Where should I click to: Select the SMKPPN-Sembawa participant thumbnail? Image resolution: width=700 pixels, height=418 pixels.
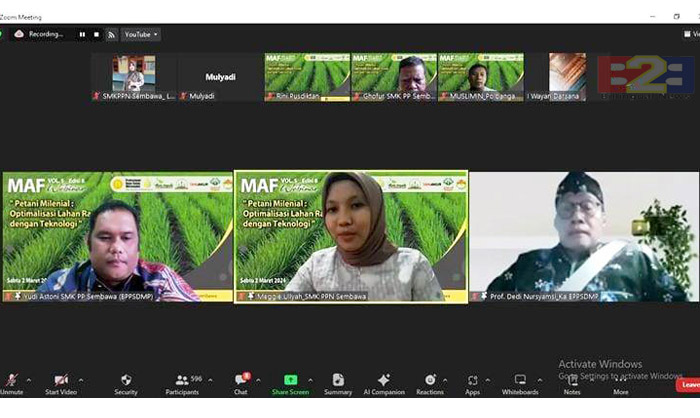point(134,77)
